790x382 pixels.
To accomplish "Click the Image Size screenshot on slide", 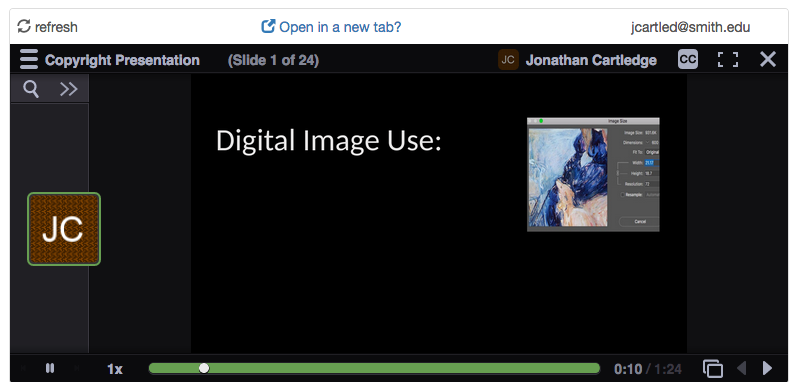I will pos(593,174).
